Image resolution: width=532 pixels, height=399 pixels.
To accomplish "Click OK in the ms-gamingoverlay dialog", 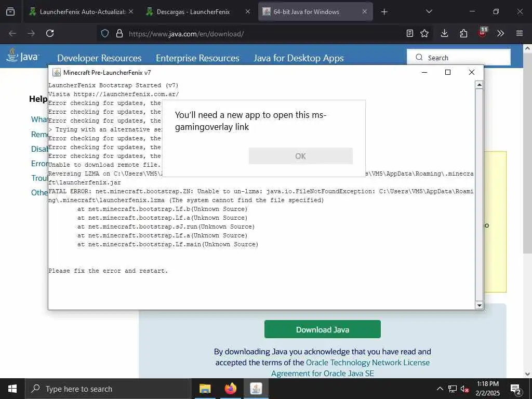I will coord(301,156).
